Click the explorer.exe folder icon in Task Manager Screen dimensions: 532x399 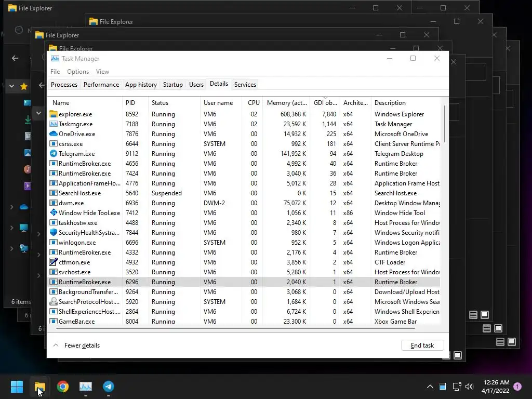[54, 114]
